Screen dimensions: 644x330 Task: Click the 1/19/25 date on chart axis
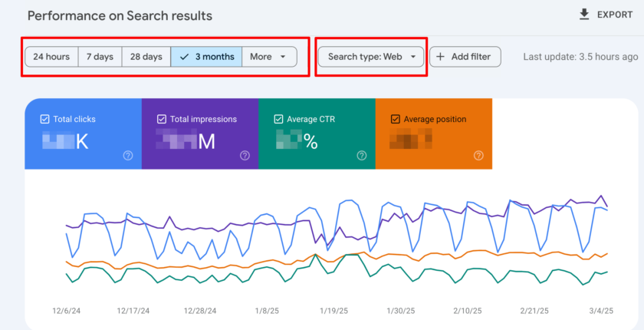click(x=335, y=311)
